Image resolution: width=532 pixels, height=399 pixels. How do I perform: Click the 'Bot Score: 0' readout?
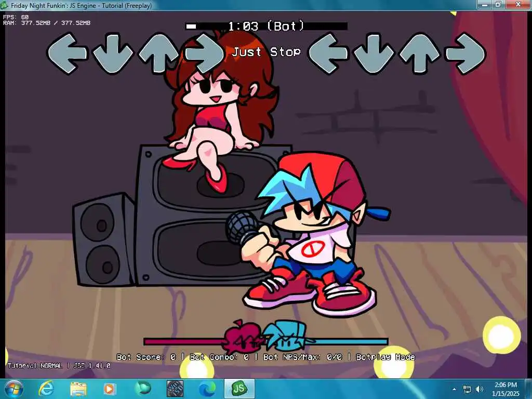[x=146, y=357]
